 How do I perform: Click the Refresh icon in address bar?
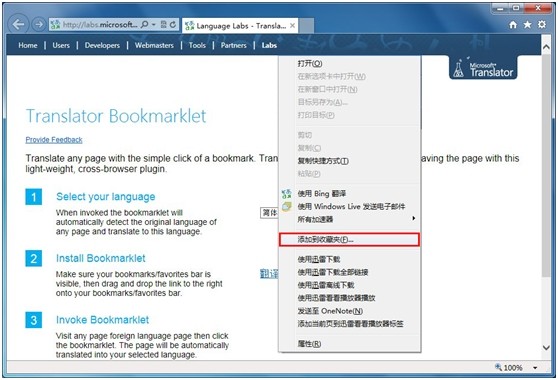[x=173, y=25]
